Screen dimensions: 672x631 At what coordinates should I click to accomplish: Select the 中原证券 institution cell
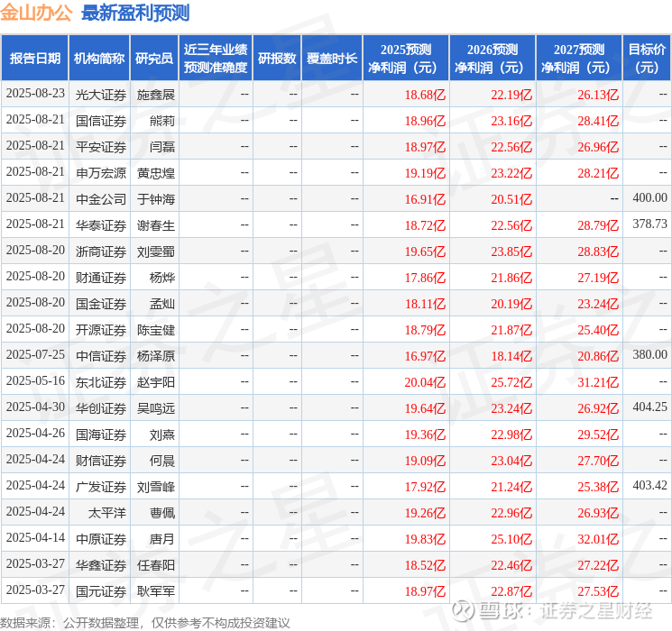tap(101, 539)
